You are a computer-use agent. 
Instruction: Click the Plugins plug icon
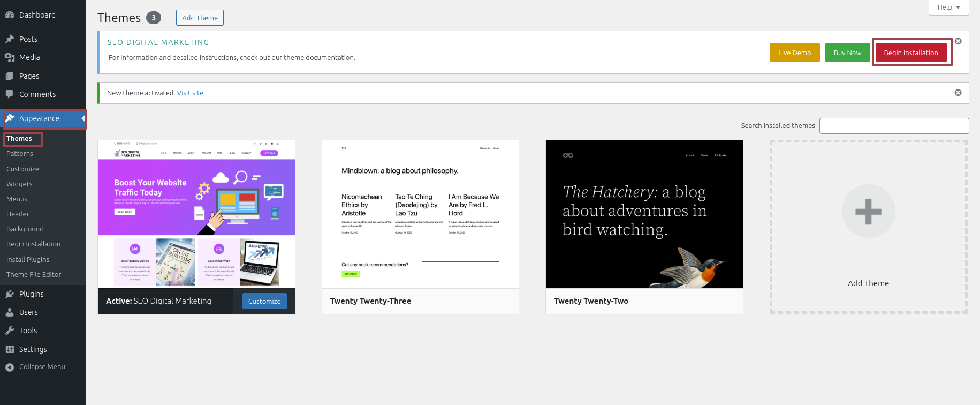10,294
